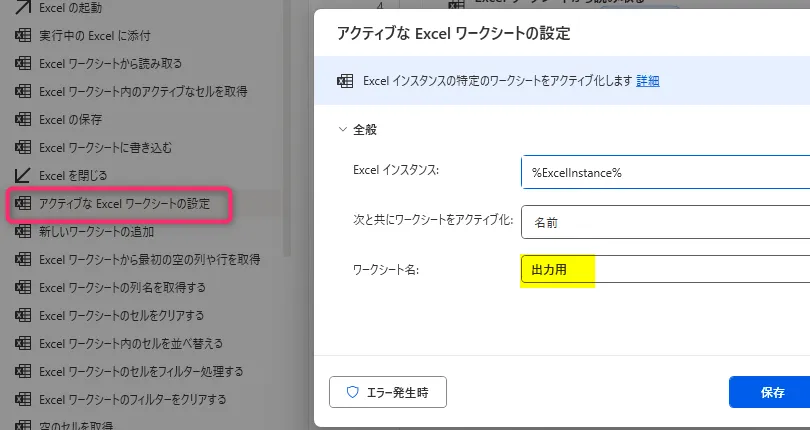
Task: Click the shield icon on エラー発生時 button
Action: (x=352, y=392)
